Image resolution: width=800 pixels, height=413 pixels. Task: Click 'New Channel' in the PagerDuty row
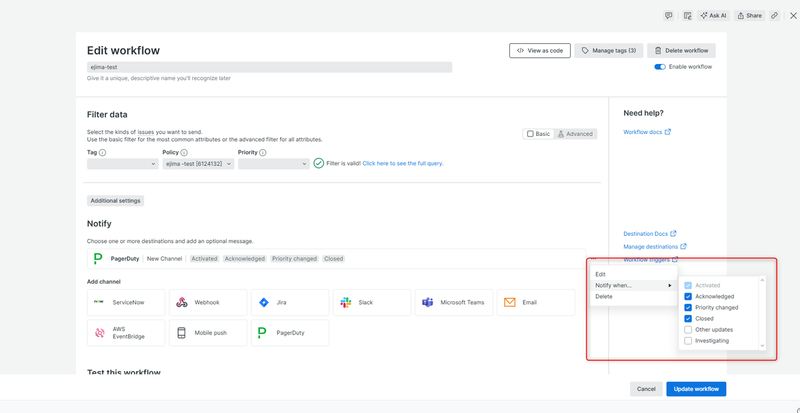pos(164,259)
